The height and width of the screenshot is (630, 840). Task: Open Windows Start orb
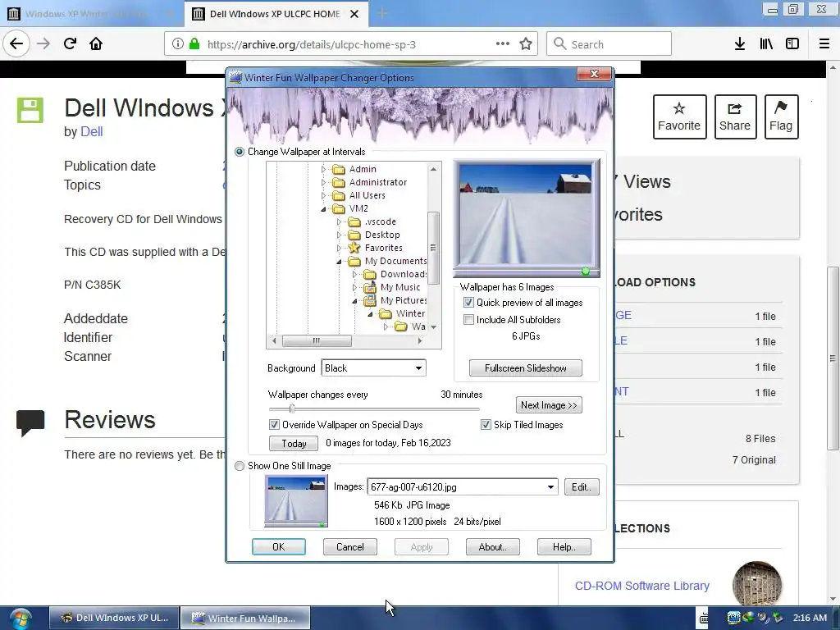21,619
